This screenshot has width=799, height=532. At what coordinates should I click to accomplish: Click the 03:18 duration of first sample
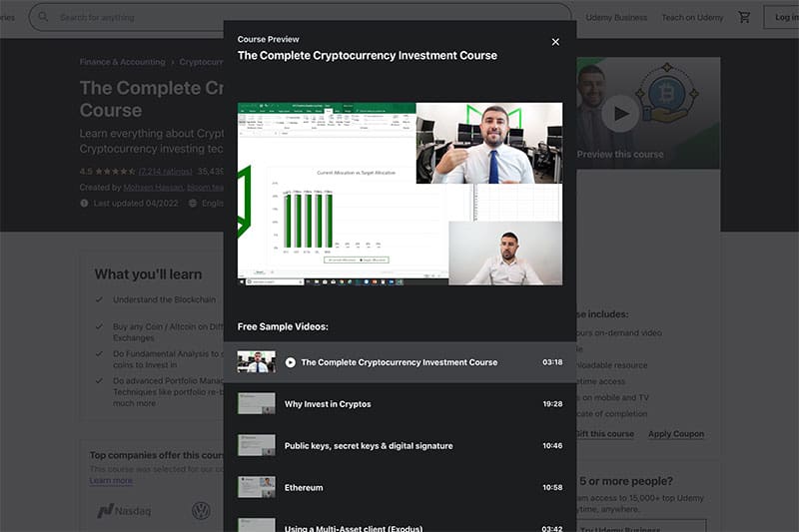point(552,362)
